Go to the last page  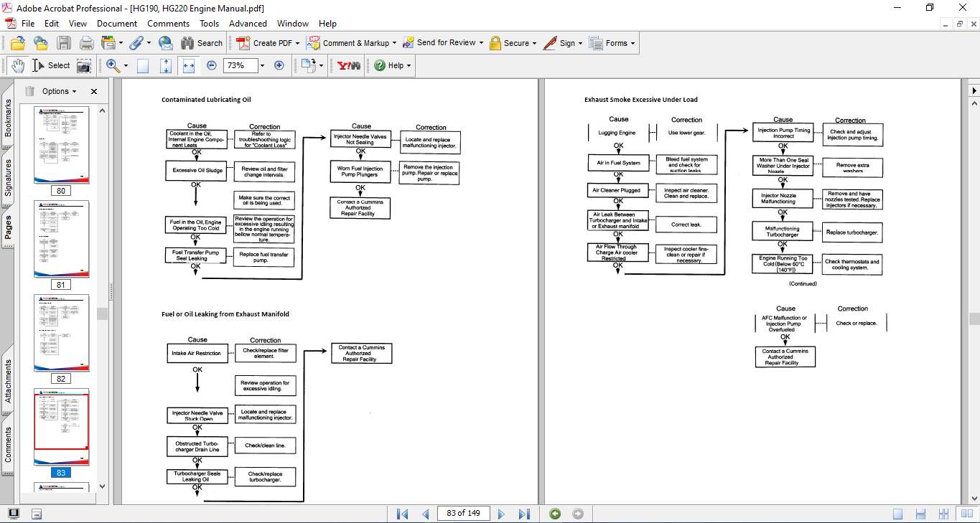tap(524, 514)
